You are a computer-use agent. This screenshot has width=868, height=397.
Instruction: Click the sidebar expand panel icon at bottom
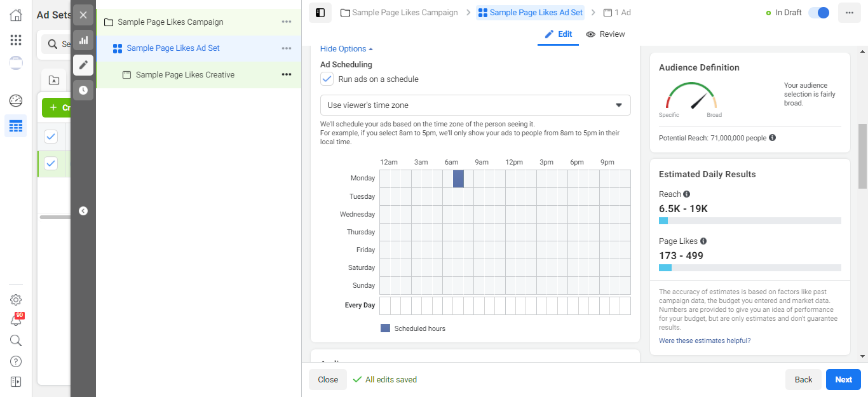coord(16,382)
